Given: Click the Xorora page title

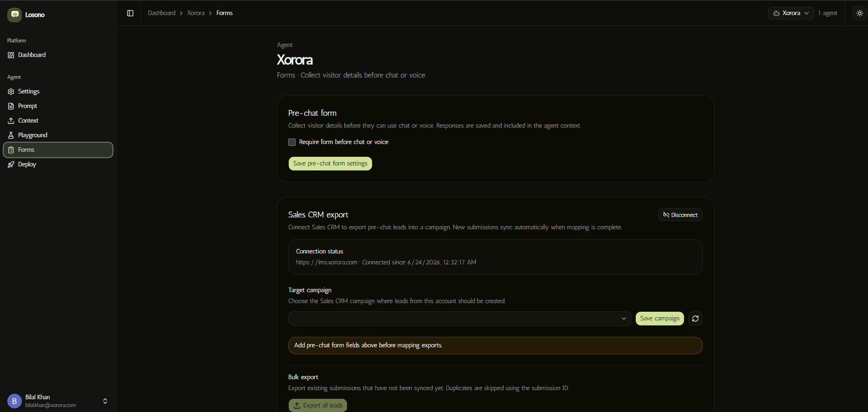Looking at the screenshot, I should [x=295, y=60].
